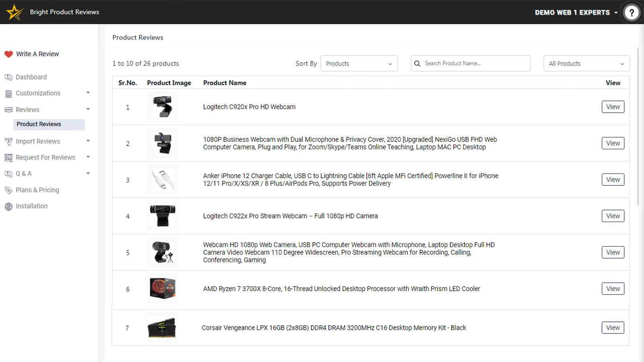Click the View column header

pyautogui.click(x=613, y=83)
